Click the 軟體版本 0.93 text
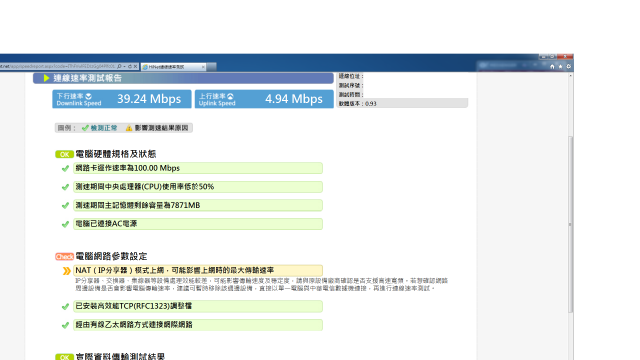 coord(358,104)
